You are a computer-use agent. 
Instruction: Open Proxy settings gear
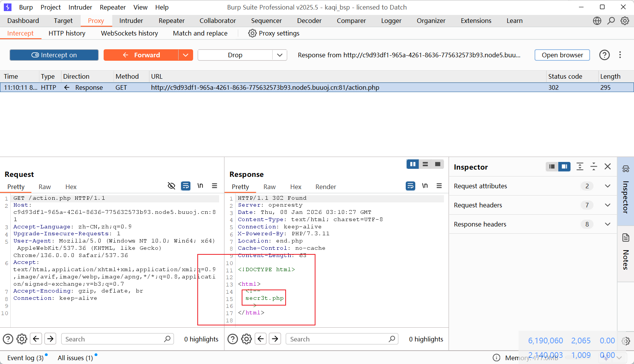point(252,33)
